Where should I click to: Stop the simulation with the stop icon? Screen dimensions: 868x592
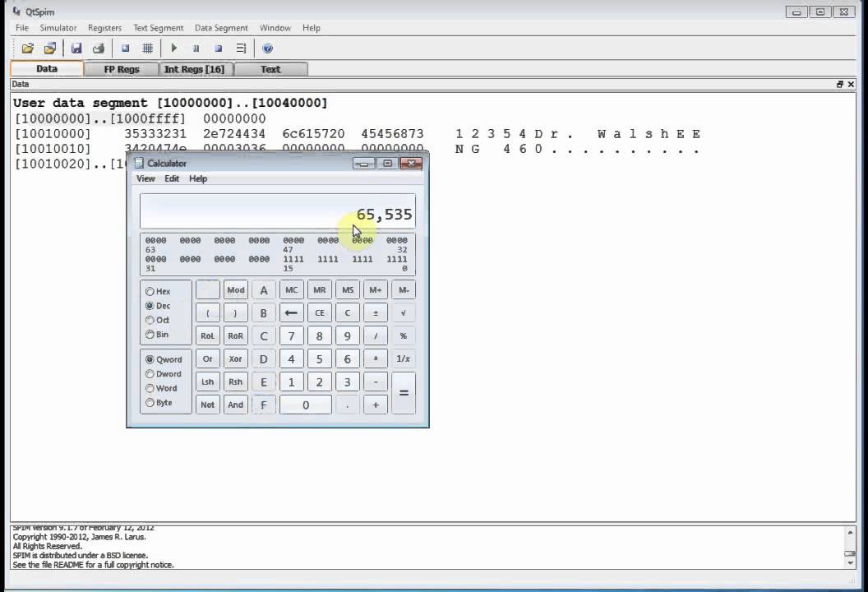(219, 49)
